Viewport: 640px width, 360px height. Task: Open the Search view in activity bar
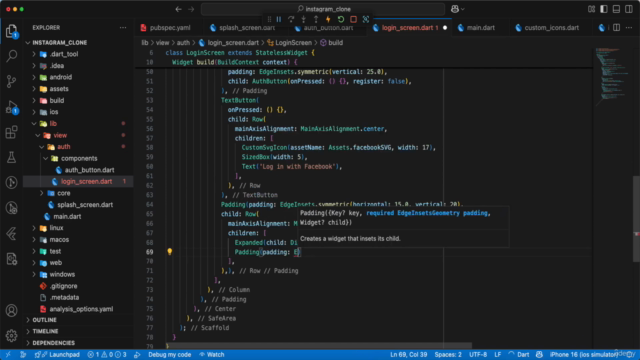[x=11, y=56]
